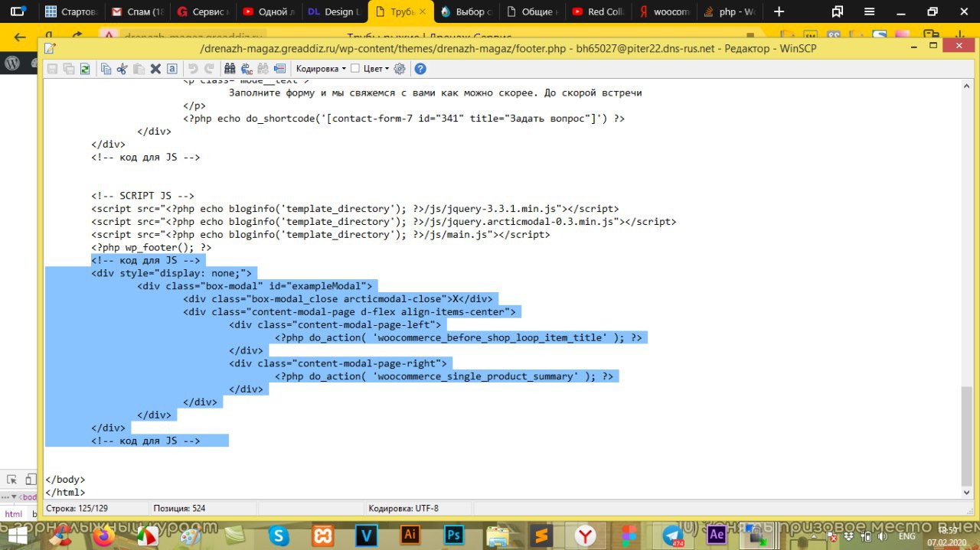The width and height of the screenshot is (980, 550).
Task: Switch to the Выбор browser tab
Action: tap(466, 11)
